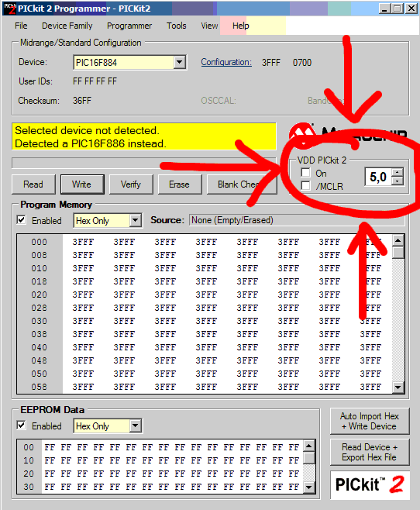
Task: Select first 3FFF cell at address 000
Action: click(x=83, y=242)
